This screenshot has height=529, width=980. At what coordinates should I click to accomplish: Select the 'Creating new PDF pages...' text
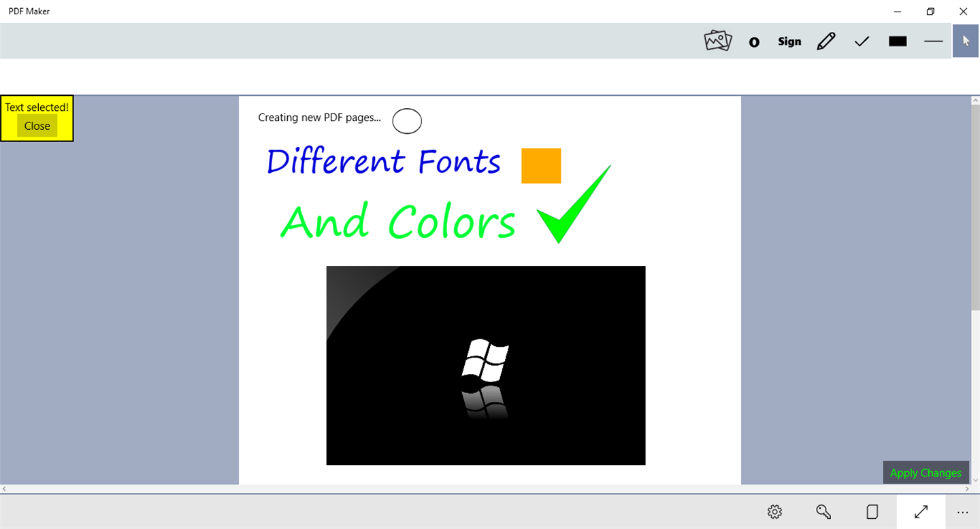pos(319,118)
